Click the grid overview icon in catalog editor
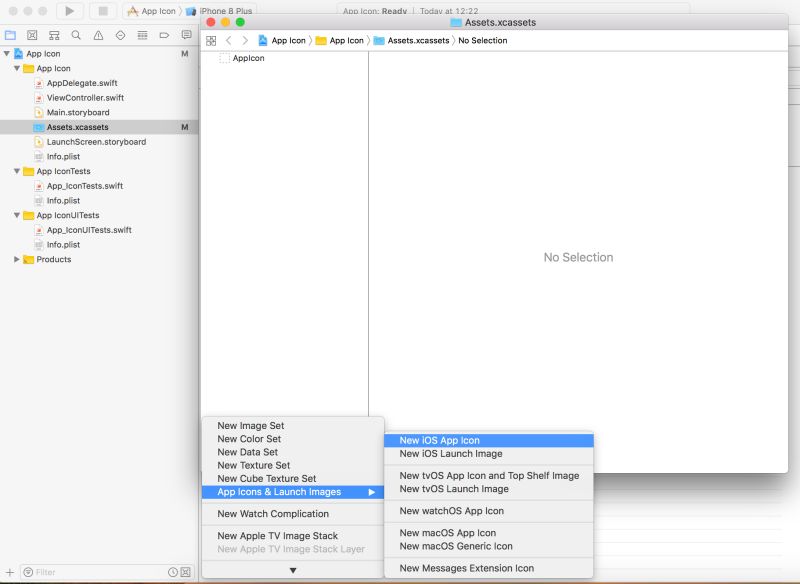The height and width of the screenshot is (584, 800). tap(210, 40)
